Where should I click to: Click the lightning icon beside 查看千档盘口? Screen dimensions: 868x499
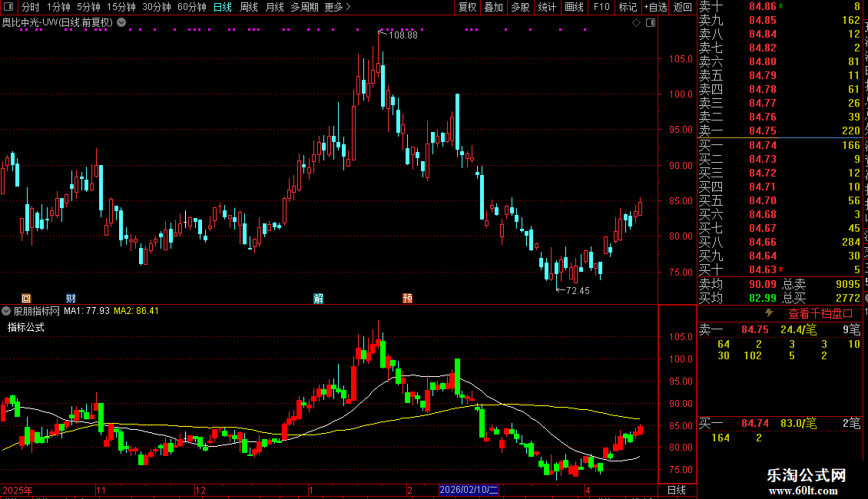(769, 313)
